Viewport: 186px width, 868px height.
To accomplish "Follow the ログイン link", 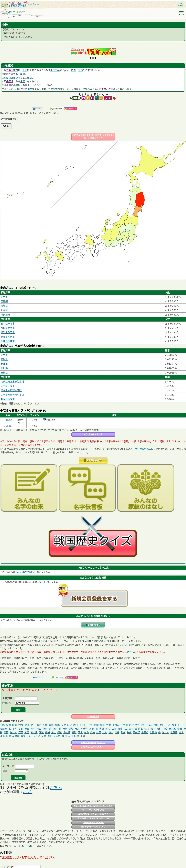I will tap(43, 582).
